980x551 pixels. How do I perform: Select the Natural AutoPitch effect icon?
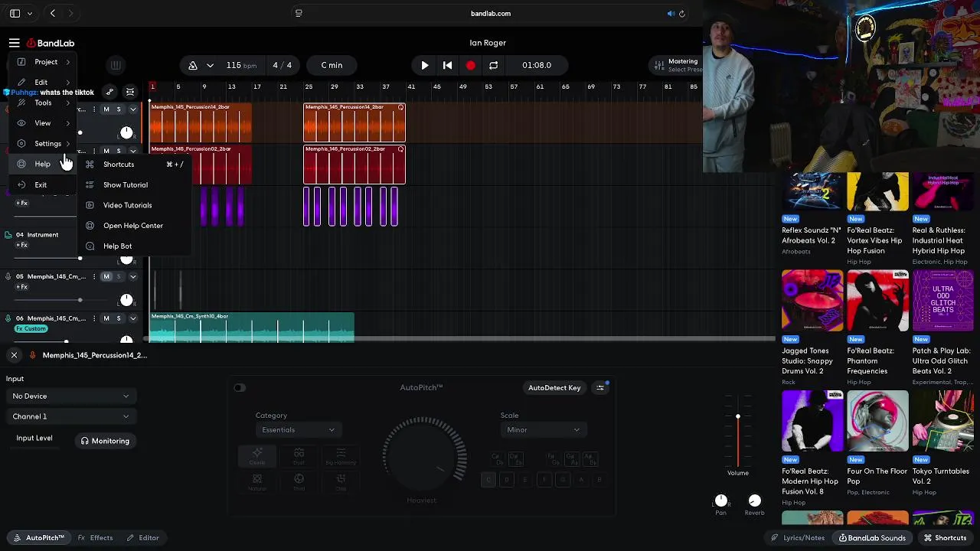[257, 482]
